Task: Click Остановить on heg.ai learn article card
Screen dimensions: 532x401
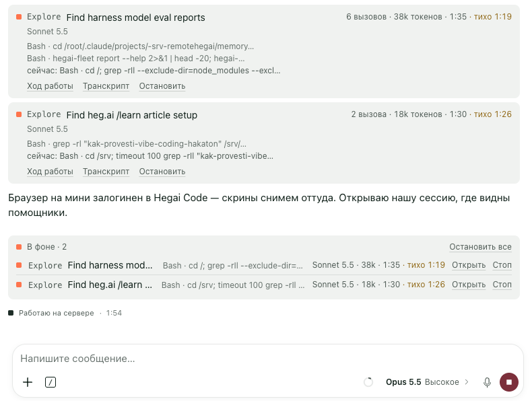Action: point(162,172)
